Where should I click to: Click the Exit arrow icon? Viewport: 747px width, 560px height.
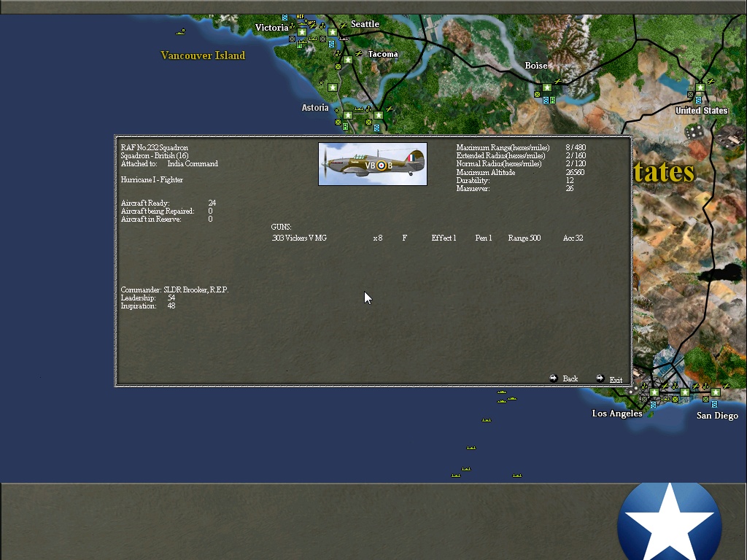[600, 378]
